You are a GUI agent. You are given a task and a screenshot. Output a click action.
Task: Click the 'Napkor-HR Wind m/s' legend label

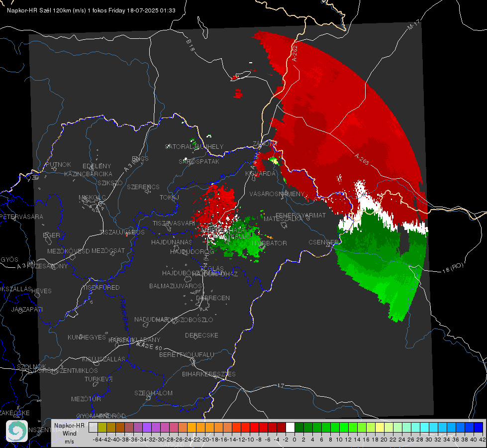69,433
